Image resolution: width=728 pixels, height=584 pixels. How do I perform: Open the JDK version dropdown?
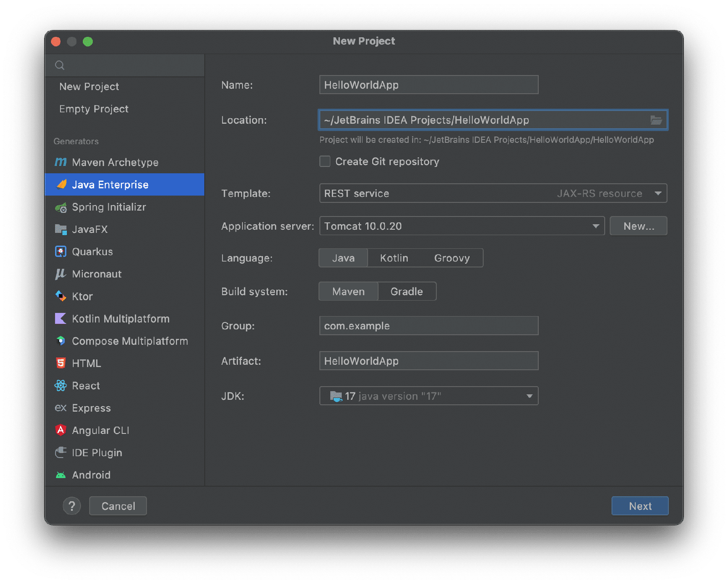(429, 396)
